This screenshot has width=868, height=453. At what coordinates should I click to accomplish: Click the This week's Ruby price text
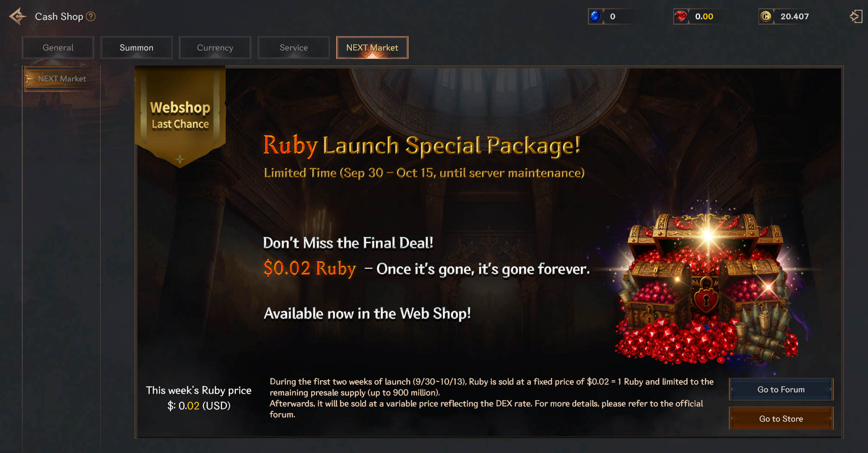coord(199,390)
